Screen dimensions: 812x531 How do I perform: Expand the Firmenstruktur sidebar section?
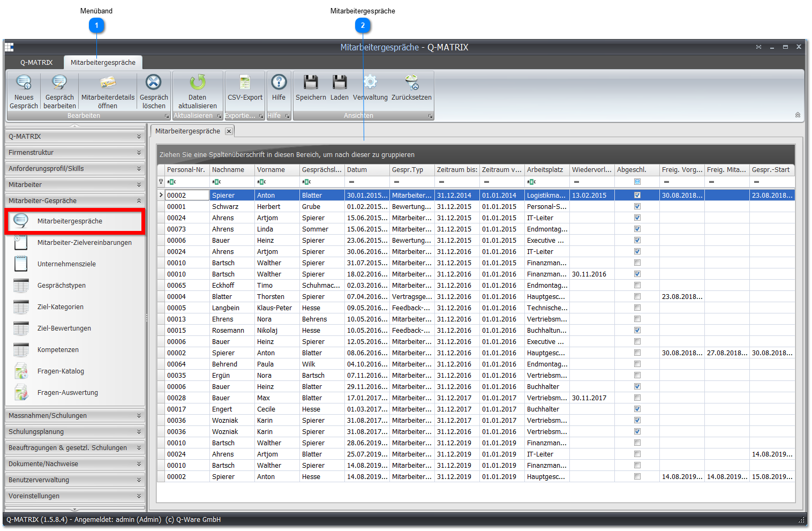coord(75,153)
